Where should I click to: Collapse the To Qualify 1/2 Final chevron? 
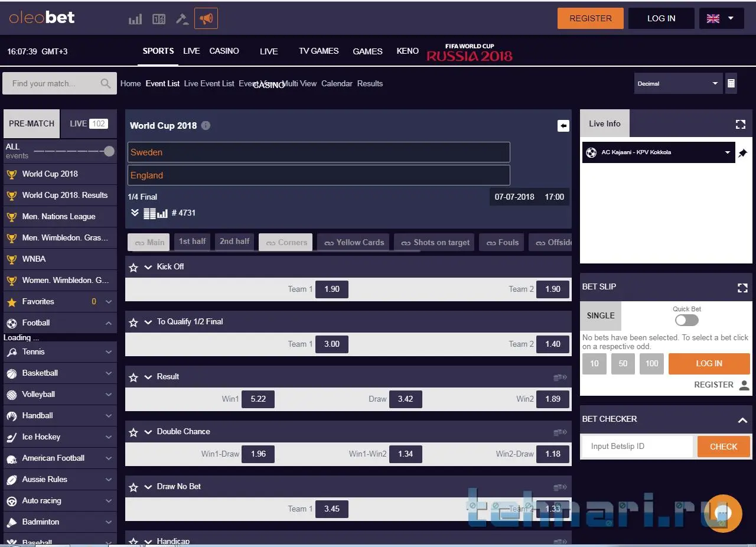[148, 322]
